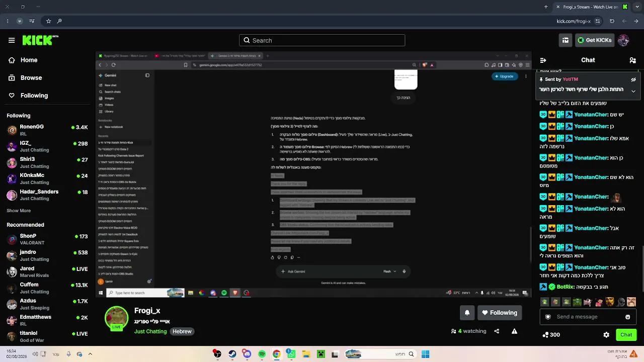Select the K0nkaMc channel in the sidebar

(48, 178)
